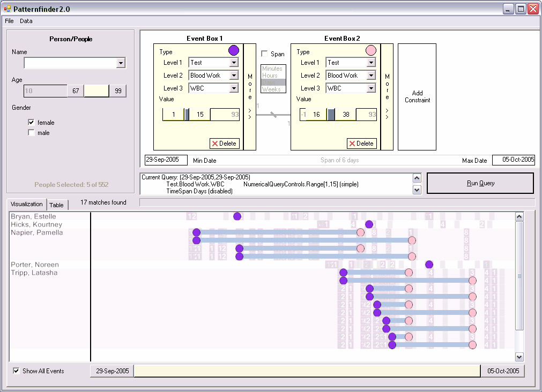
Task: Click Event Box 1 value range slider thumb
Action: 187,114
